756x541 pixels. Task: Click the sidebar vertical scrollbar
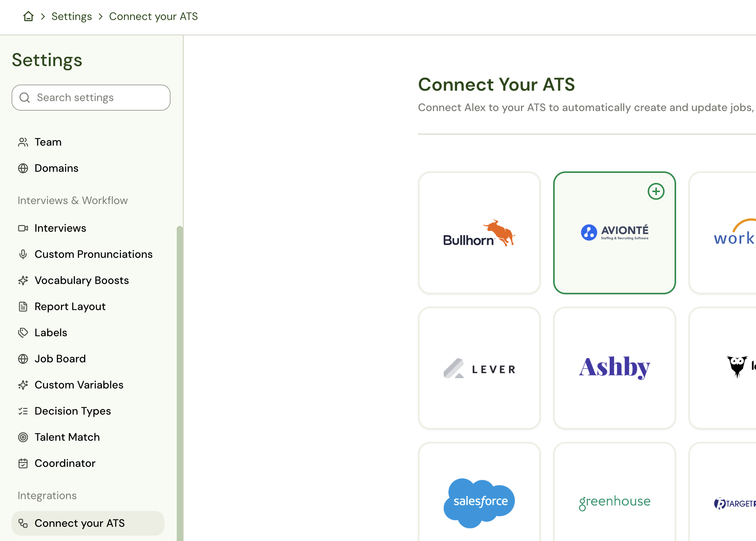[x=179, y=383]
